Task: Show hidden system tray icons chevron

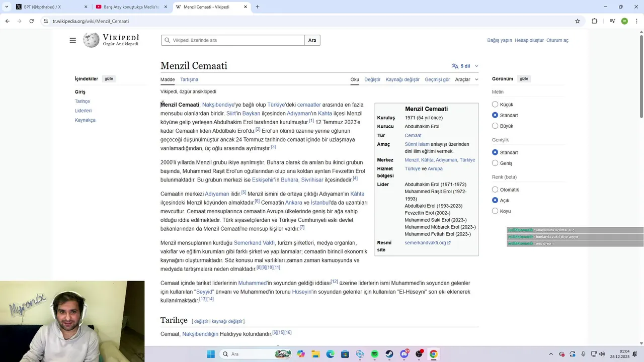Action: [x=551, y=354]
